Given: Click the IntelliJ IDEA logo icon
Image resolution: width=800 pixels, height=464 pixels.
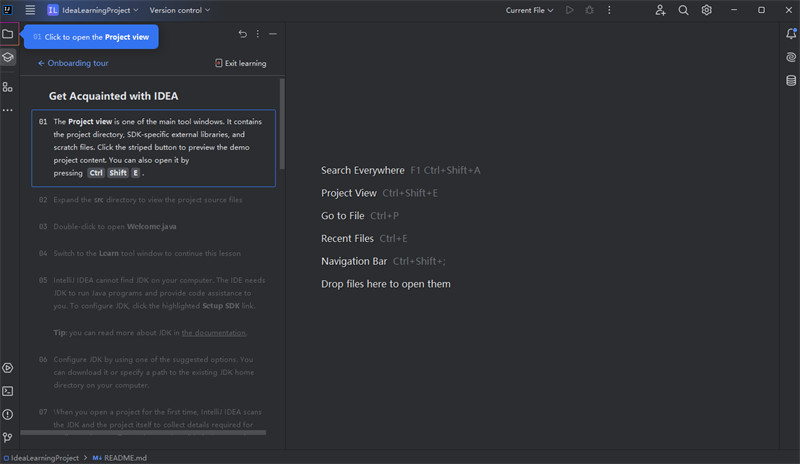Looking at the screenshot, I should pyautogui.click(x=8, y=10).
